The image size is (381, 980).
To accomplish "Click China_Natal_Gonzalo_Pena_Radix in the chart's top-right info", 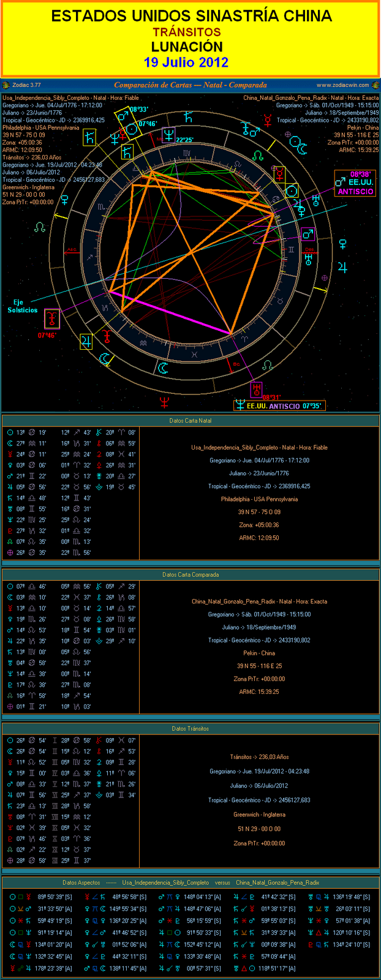I will (x=286, y=98).
